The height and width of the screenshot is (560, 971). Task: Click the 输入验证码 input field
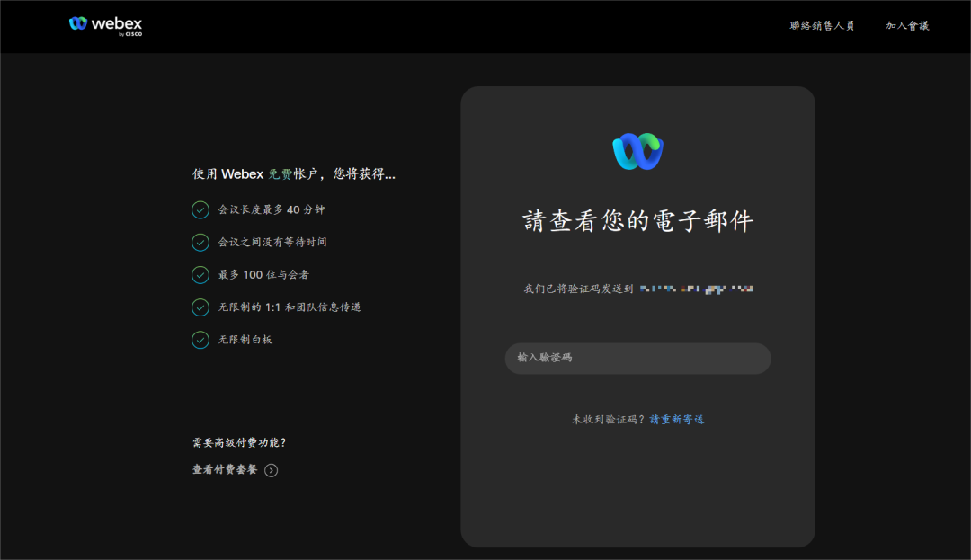(637, 358)
